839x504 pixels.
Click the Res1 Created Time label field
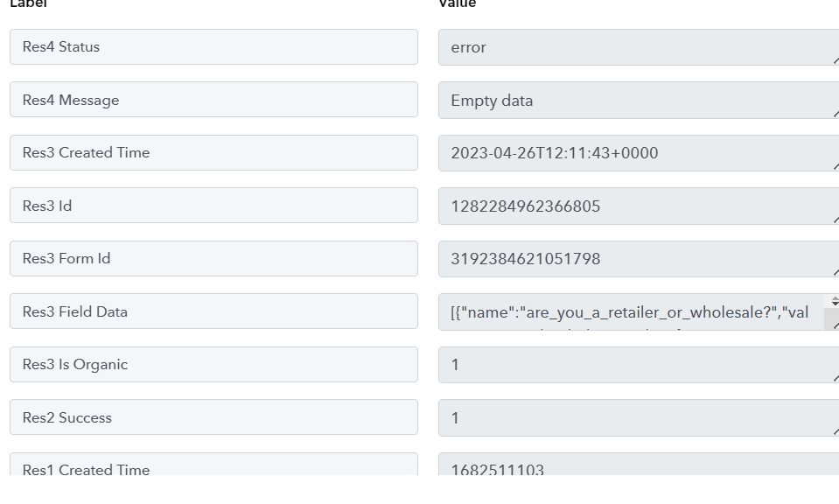pos(213,464)
